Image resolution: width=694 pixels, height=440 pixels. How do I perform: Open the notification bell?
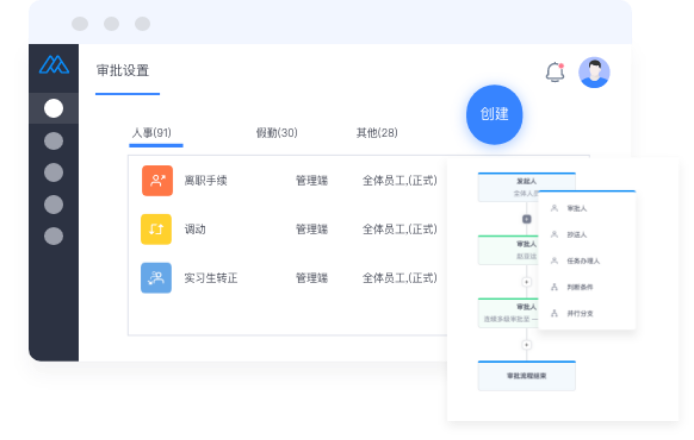pos(554,72)
